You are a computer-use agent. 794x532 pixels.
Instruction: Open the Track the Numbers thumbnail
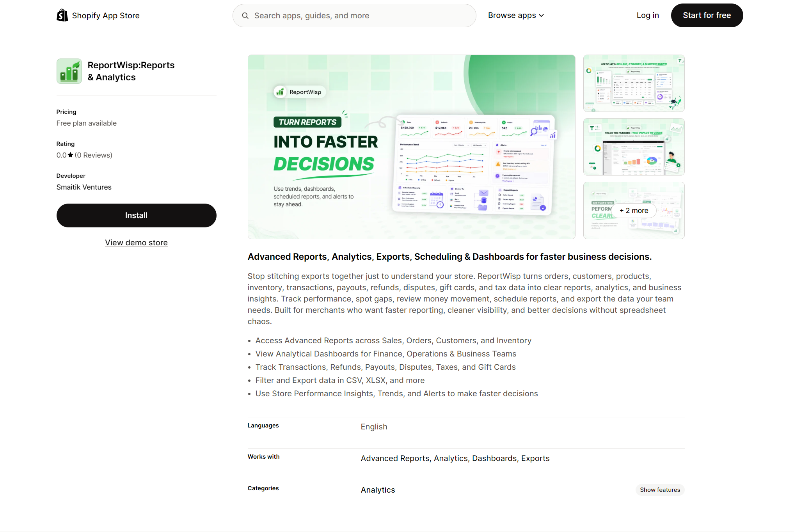point(634,147)
